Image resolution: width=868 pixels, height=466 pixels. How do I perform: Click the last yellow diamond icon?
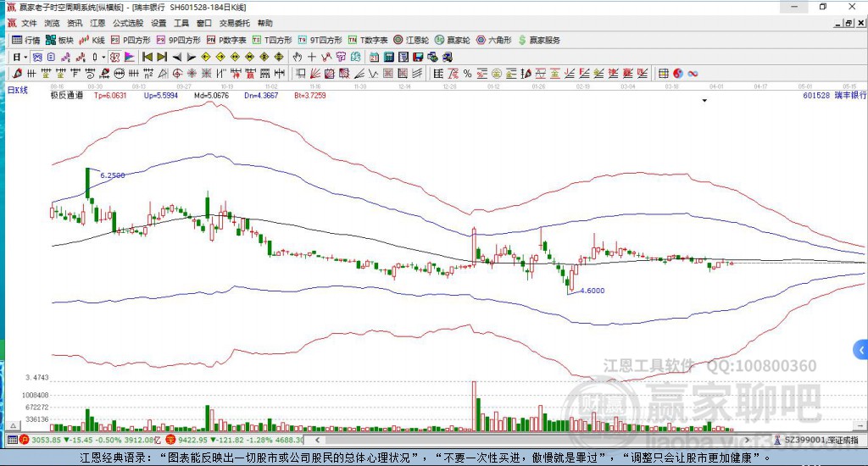279,57
